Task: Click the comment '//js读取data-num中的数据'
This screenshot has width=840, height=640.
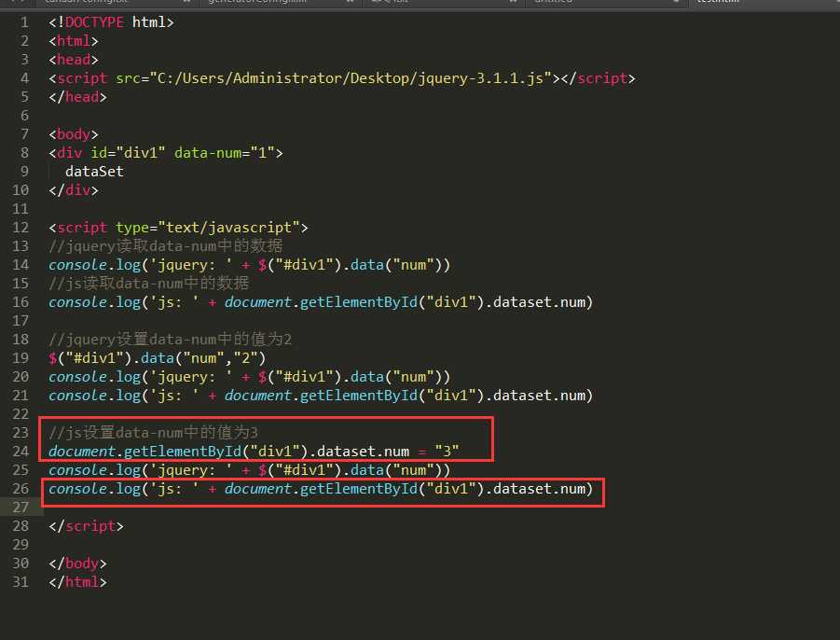Action: click(149, 283)
